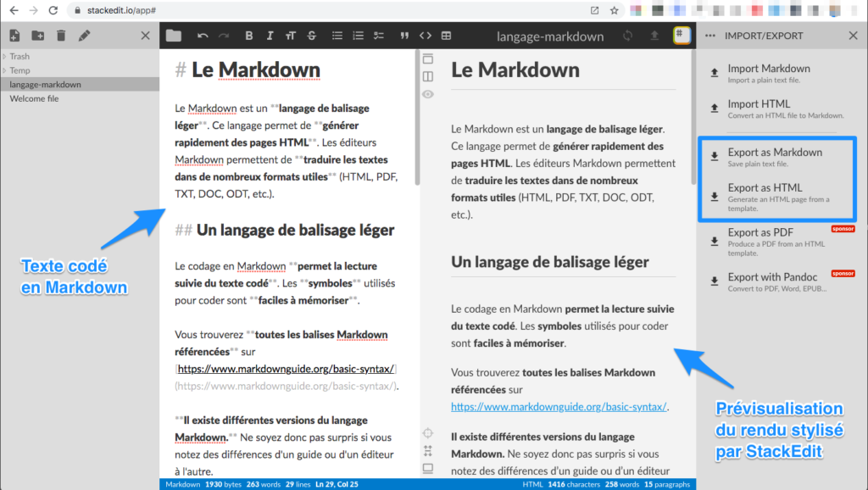The width and height of the screenshot is (868, 490).
Task: Toggle focus mode crosshair icon
Action: tap(428, 433)
